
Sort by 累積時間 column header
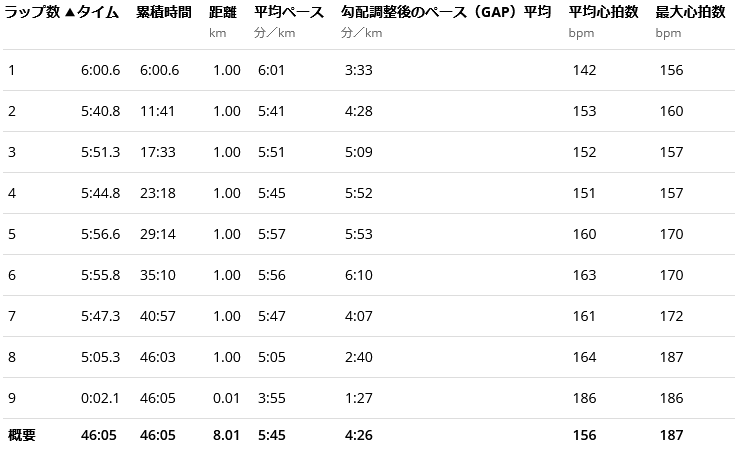(164, 13)
